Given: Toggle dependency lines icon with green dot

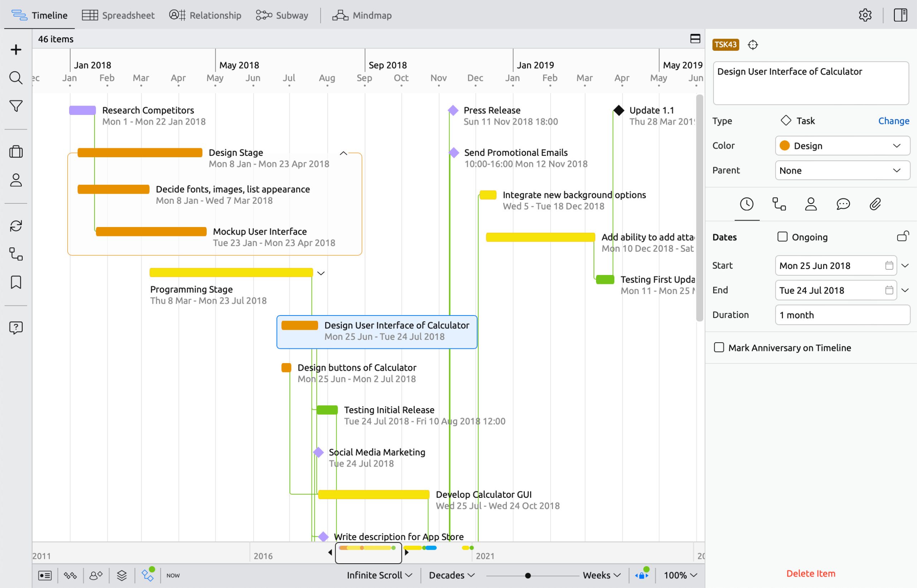Looking at the screenshot, I should click(x=148, y=575).
